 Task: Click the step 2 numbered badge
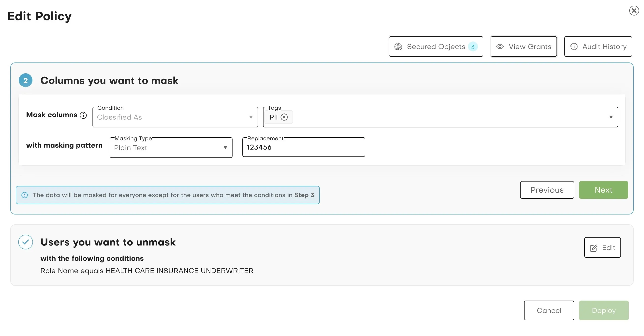[x=25, y=80]
